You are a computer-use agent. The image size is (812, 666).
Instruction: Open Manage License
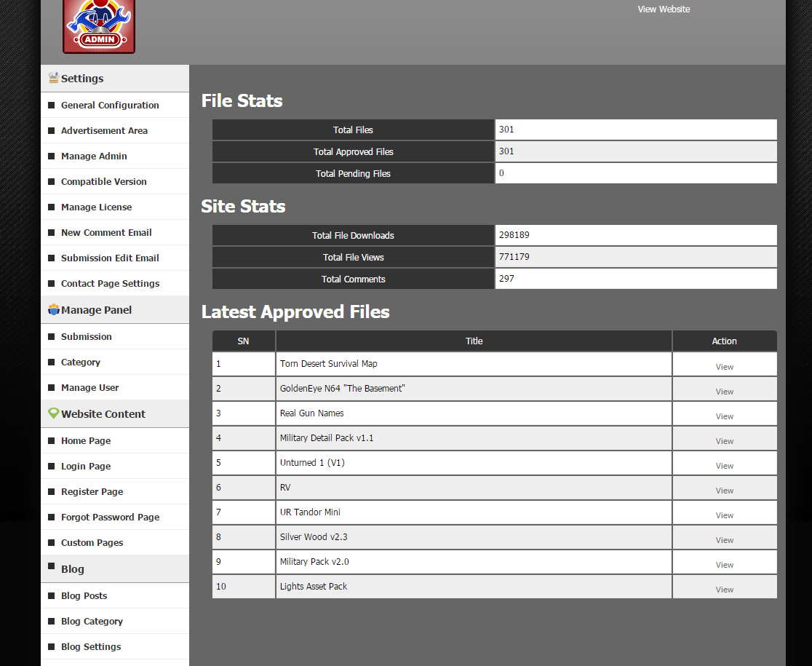96,207
